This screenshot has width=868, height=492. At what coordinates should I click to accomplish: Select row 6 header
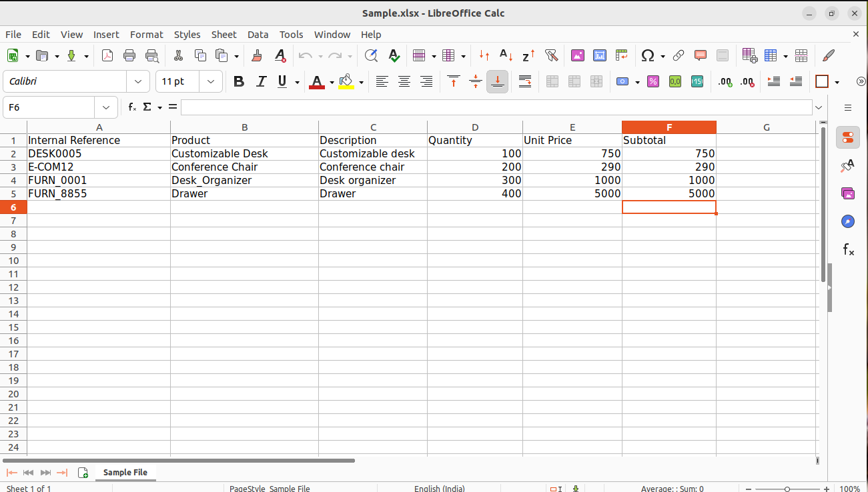[13, 207]
